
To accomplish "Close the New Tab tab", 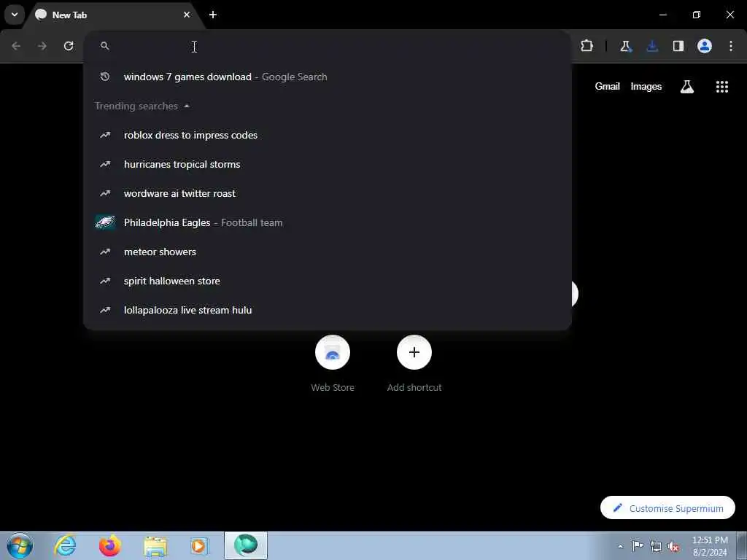I will [x=187, y=15].
